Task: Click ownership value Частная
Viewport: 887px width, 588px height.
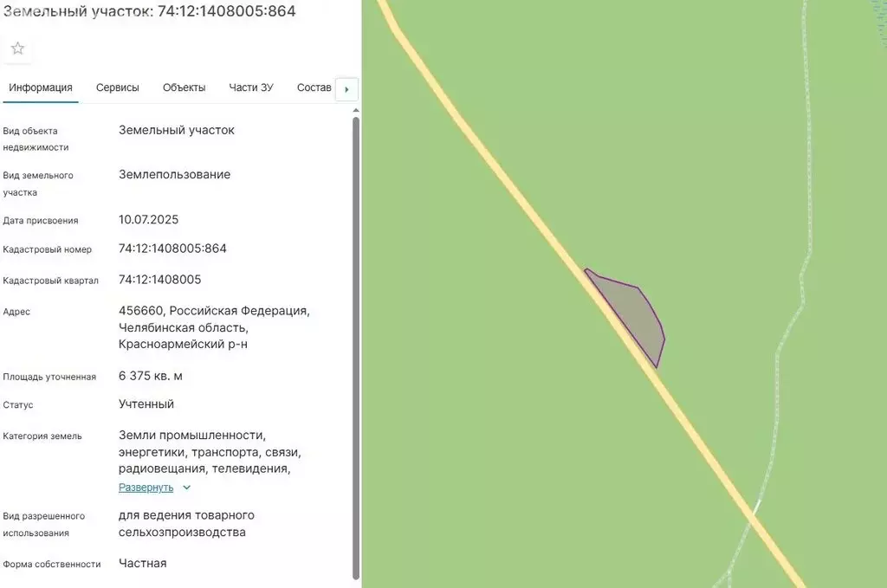Action: click(x=143, y=563)
